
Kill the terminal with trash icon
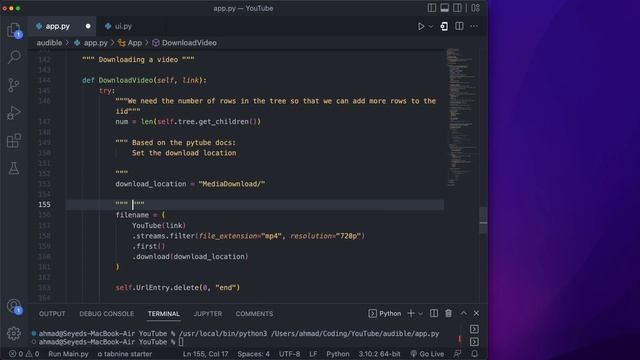click(x=448, y=313)
